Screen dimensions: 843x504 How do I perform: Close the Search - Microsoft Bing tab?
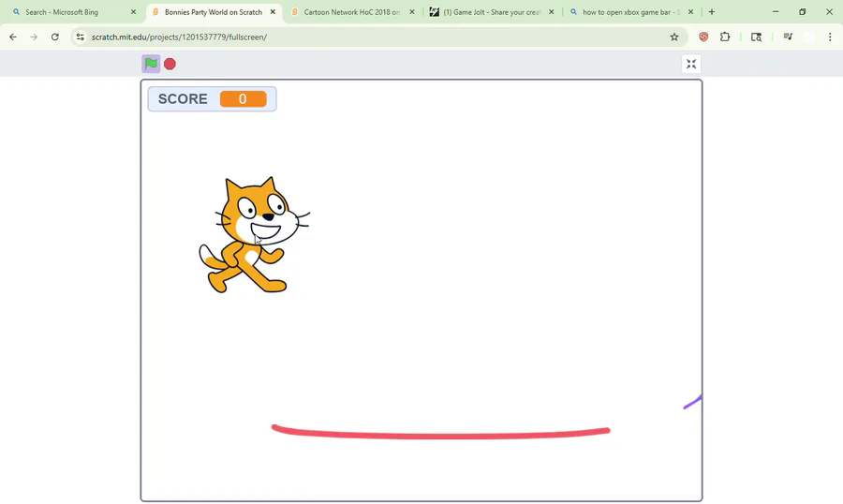[133, 12]
